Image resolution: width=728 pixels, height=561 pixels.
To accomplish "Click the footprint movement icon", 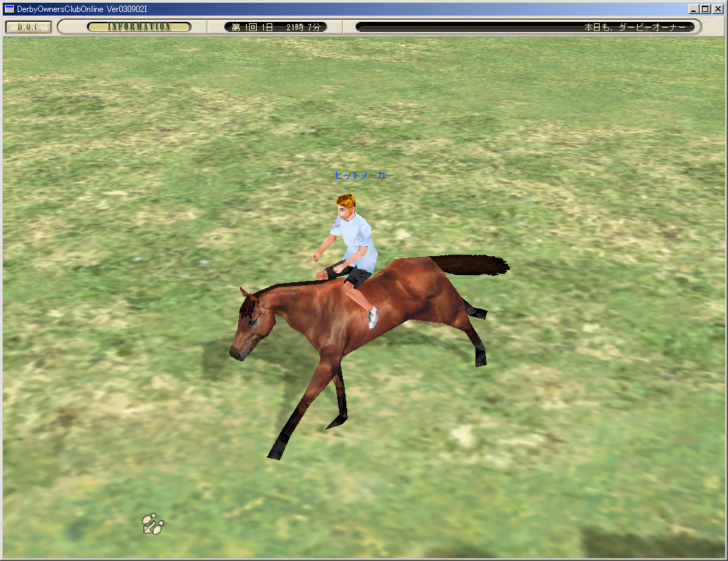I will click(x=152, y=524).
